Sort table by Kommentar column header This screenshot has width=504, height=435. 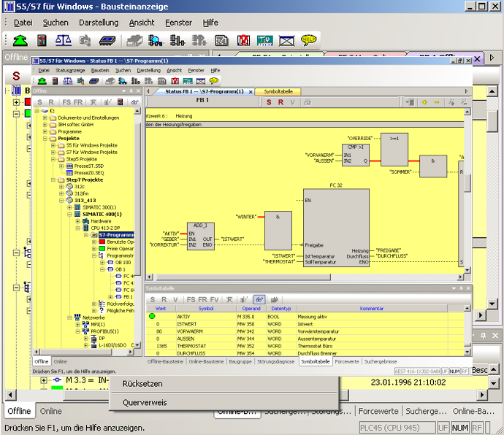tap(372, 309)
